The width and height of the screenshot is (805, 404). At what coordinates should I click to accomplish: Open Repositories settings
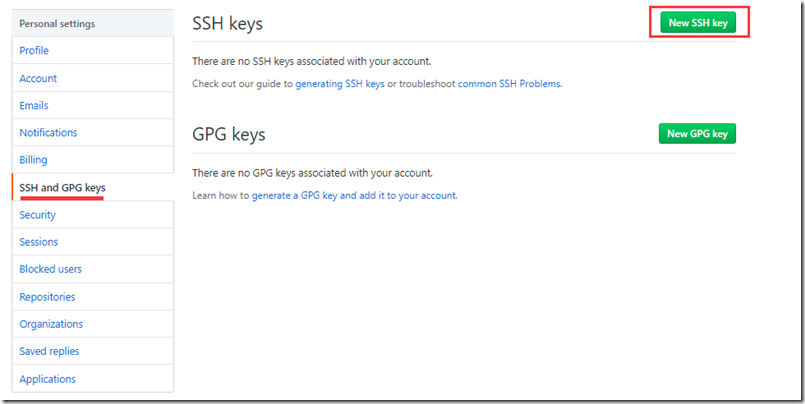[x=47, y=297]
